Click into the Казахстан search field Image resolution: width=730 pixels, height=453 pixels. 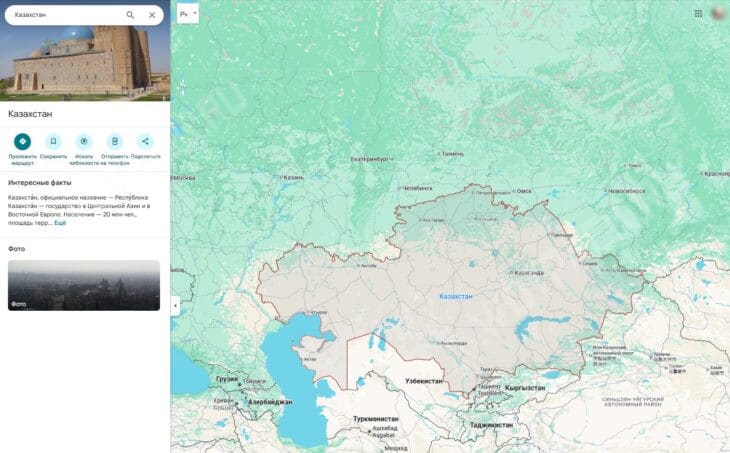[65, 15]
